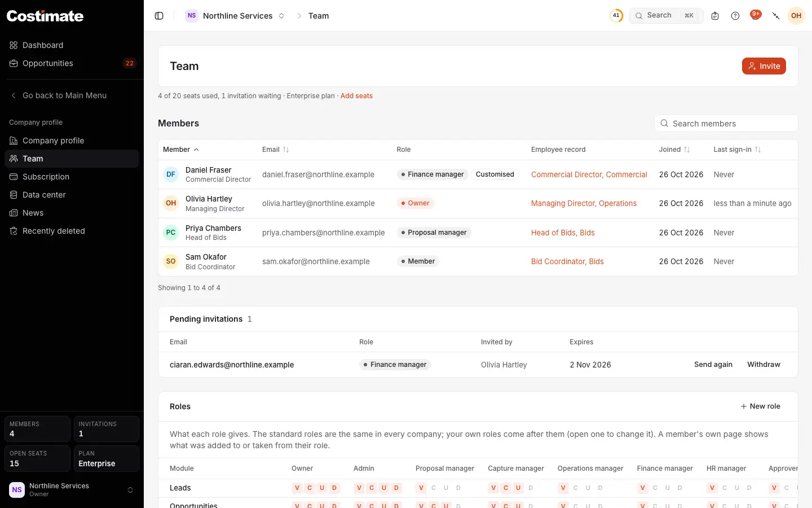
Task: Click the SO avatar for Sam Okafor
Action: click(171, 261)
